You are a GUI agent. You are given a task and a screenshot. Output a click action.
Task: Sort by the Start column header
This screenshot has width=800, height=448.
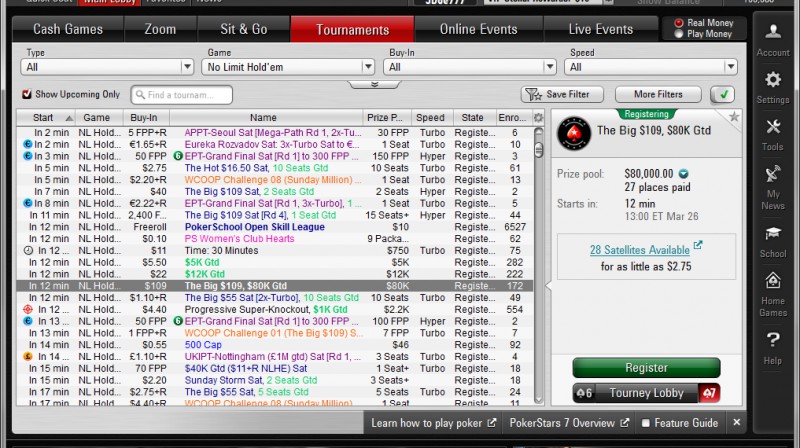tap(46, 118)
